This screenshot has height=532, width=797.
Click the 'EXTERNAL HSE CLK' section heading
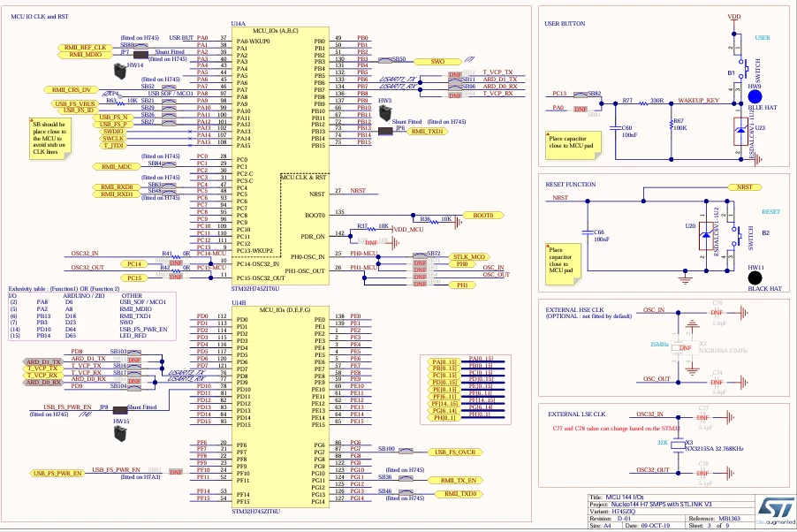point(574,309)
